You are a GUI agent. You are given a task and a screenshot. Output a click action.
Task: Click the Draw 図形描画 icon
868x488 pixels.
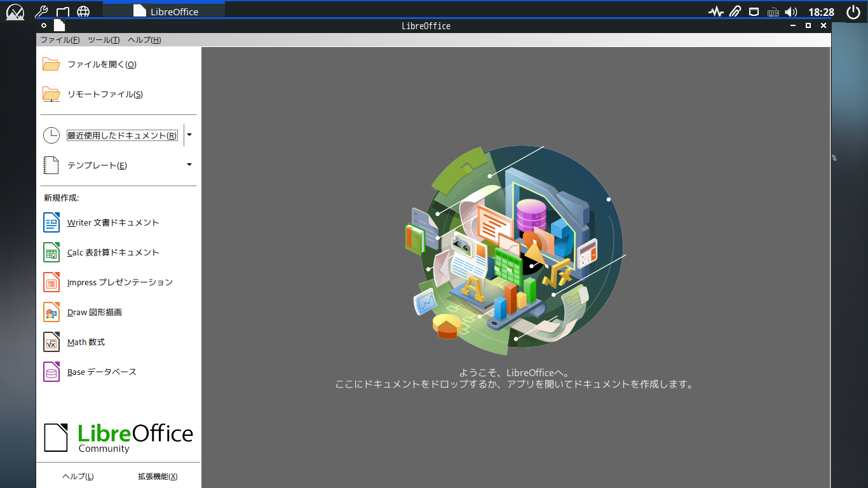(51, 312)
